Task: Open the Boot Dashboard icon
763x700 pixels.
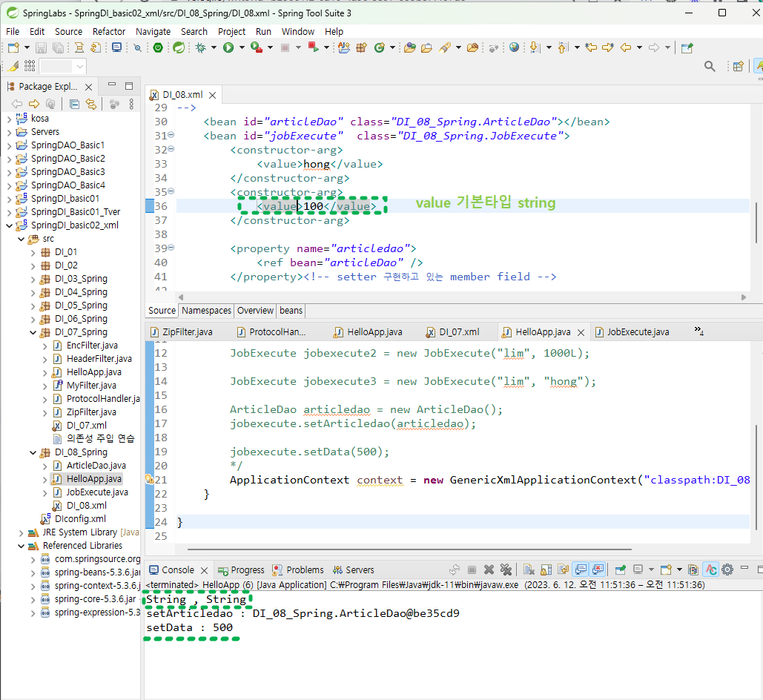Action: click(x=158, y=47)
